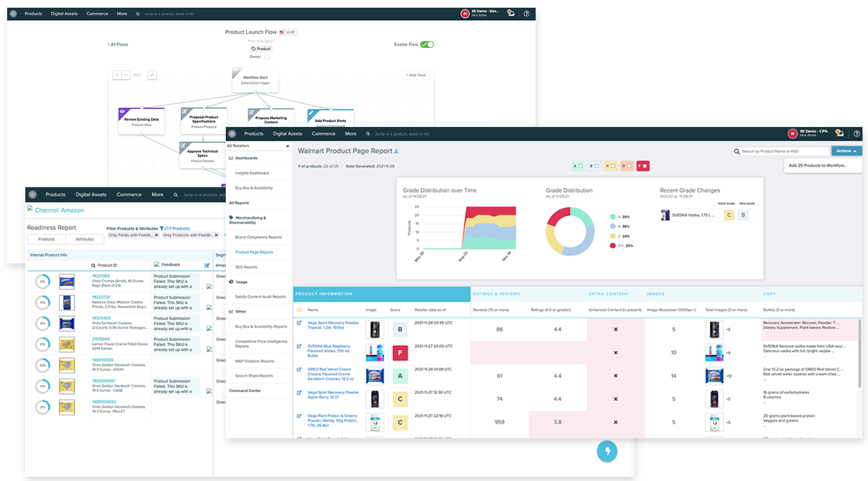Open More menu in Product Launch Flow window
Viewport: 868px width, 481px height.
coord(122,14)
